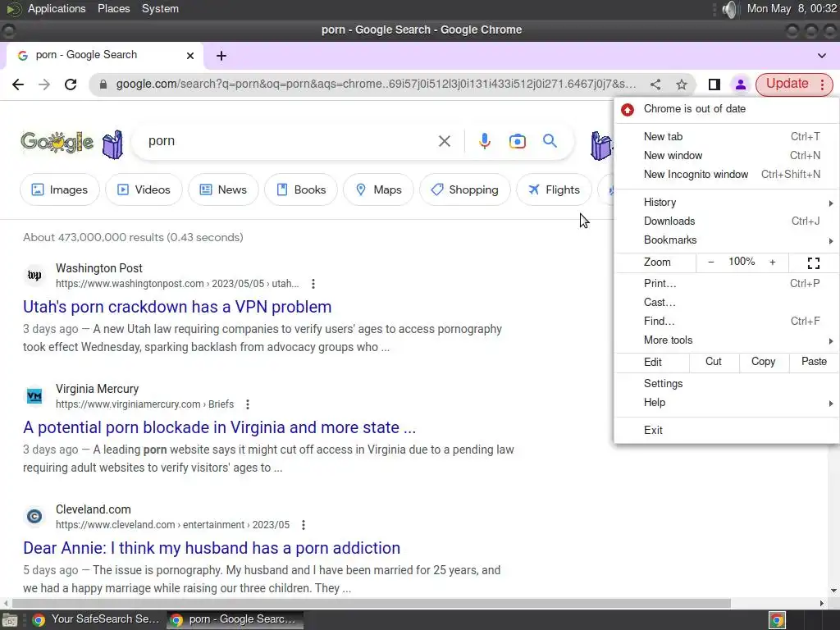Go forward to next page

tap(44, 84)
